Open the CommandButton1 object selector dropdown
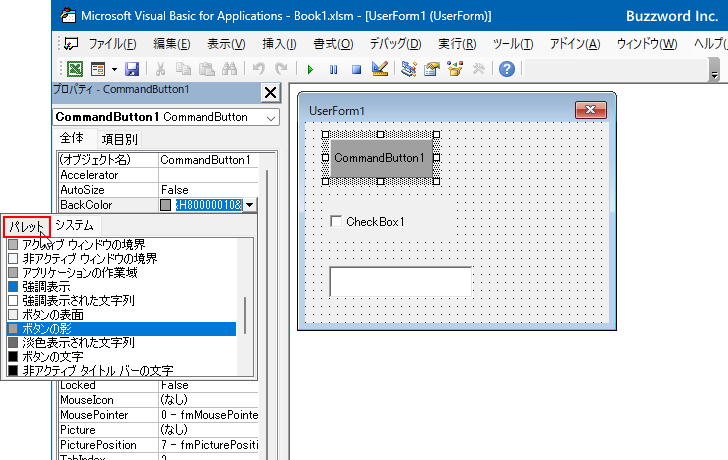This screenshot has width=728, height=460. (271, 118)
